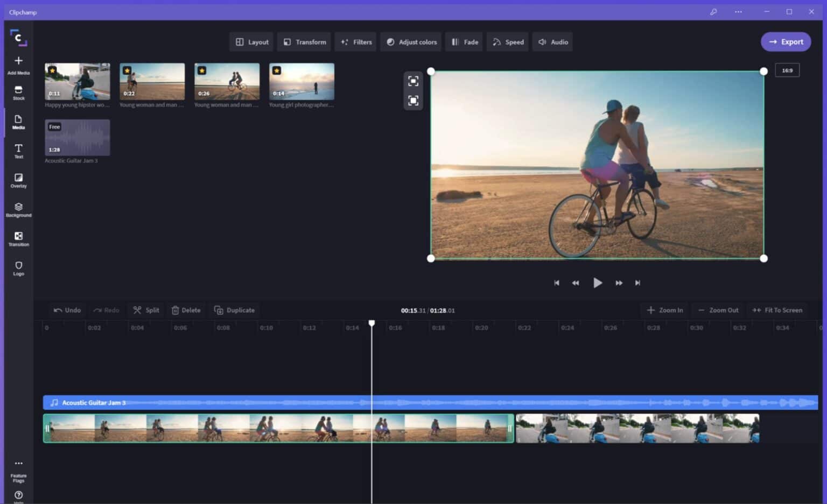Open the Filters menu
827x504 pixels.
356,42
